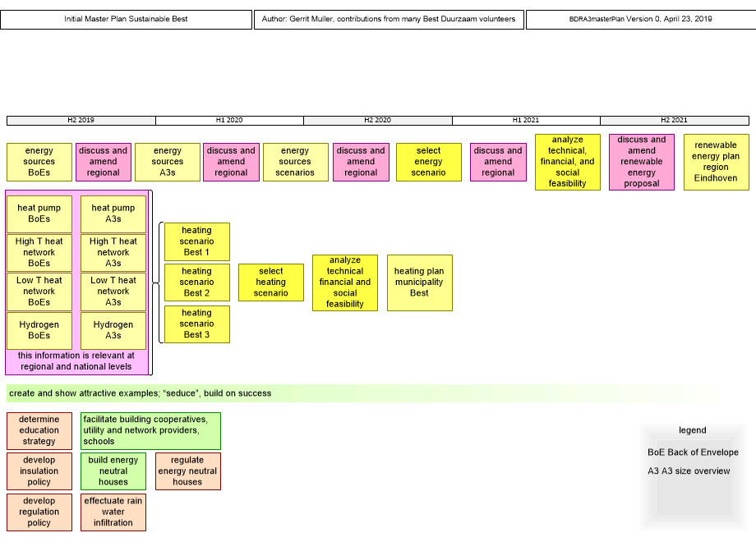The image size is (756, 542).
Task: Click 'discuss and amend renewable energy proposal' box
Action: (x=641, y=162)
